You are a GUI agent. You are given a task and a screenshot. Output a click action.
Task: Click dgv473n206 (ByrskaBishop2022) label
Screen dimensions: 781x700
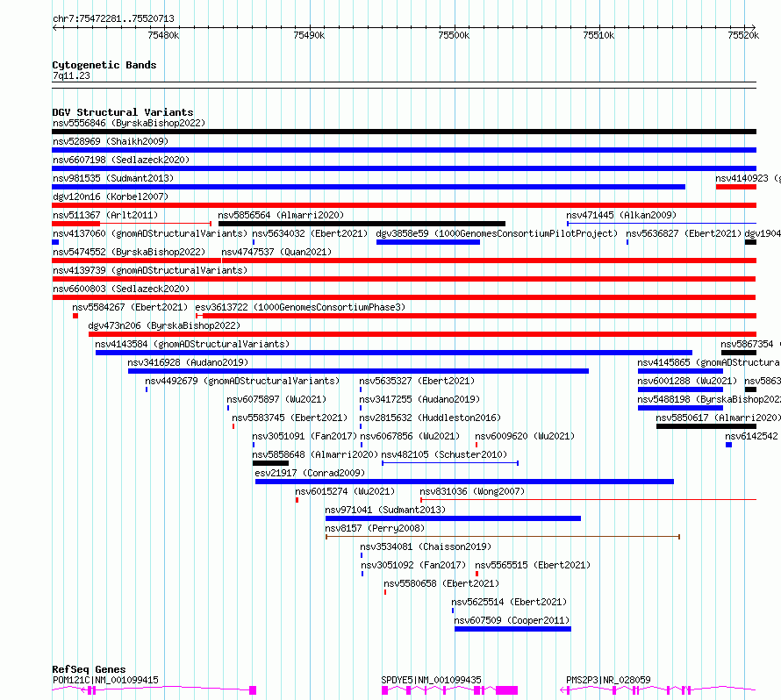(164, 325)
